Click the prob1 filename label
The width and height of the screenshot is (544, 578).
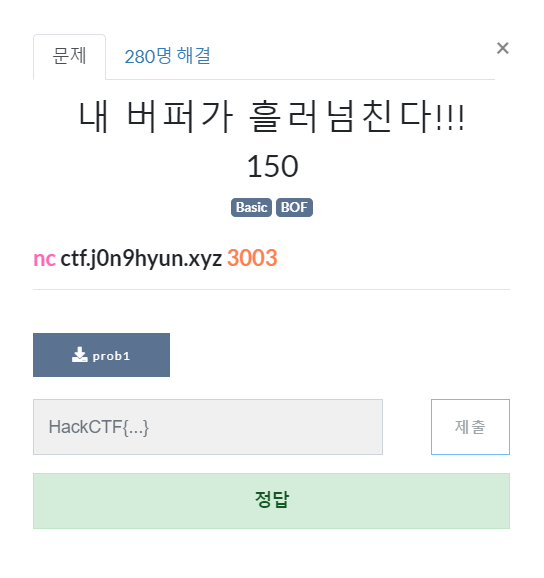(111, 356)
